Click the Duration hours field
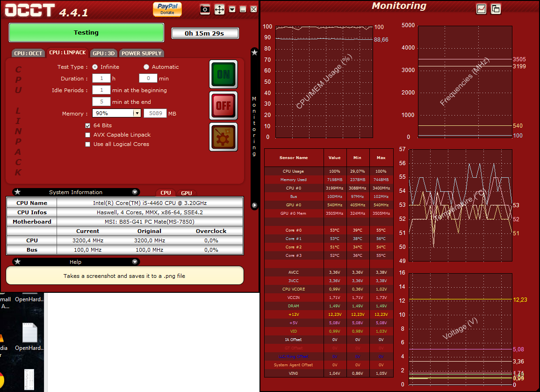540x392 pixels. [101, 79]
